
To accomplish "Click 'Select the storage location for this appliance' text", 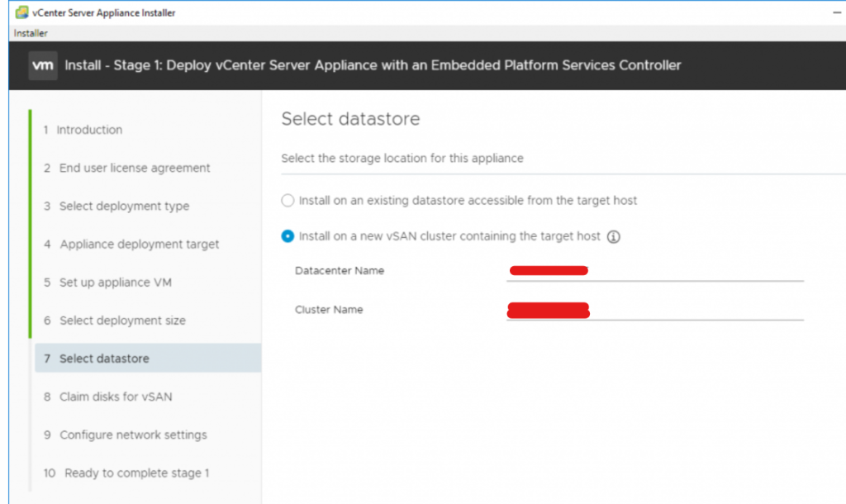I will click(402, 159).
